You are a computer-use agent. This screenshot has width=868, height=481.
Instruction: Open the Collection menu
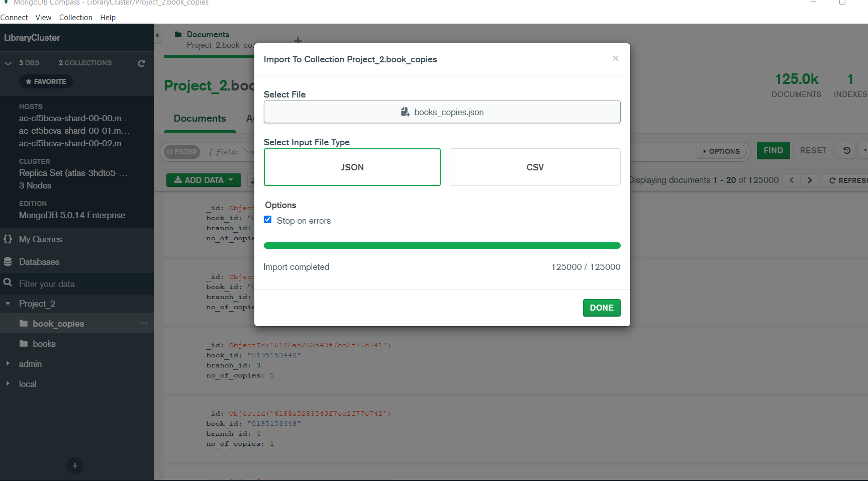(75, 17)
